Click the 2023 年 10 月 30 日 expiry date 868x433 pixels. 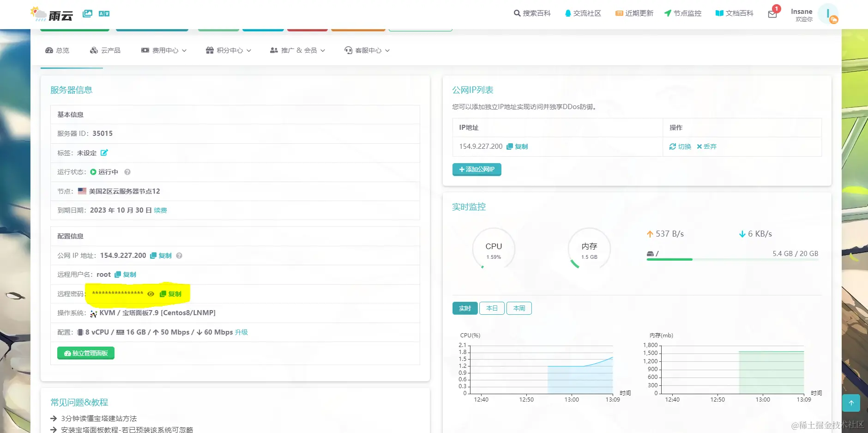[121, 210]
